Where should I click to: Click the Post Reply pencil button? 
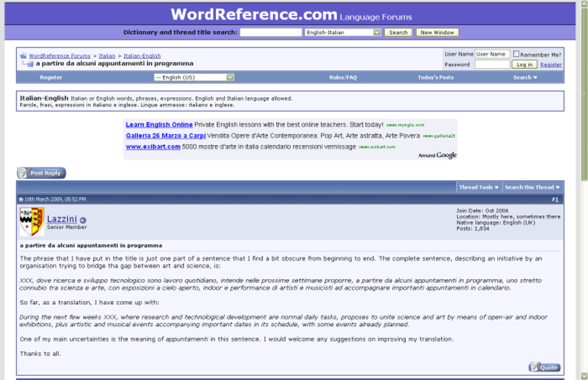tap(42, 173)
